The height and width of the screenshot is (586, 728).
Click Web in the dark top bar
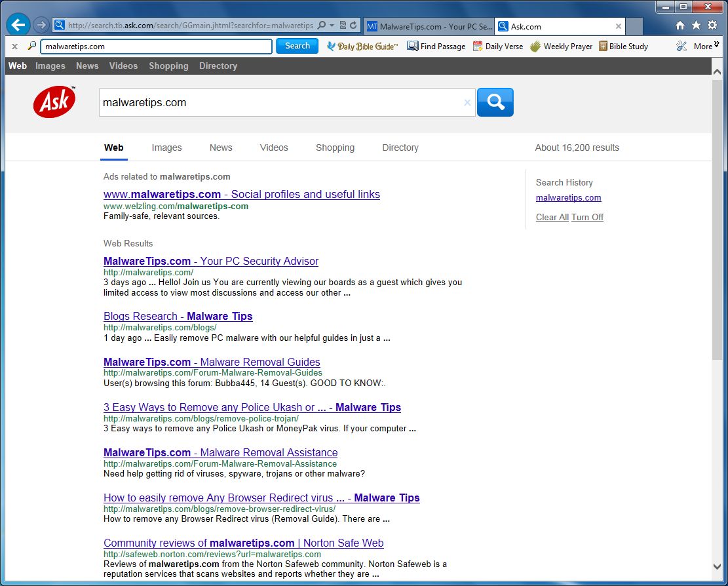(18, 66)
